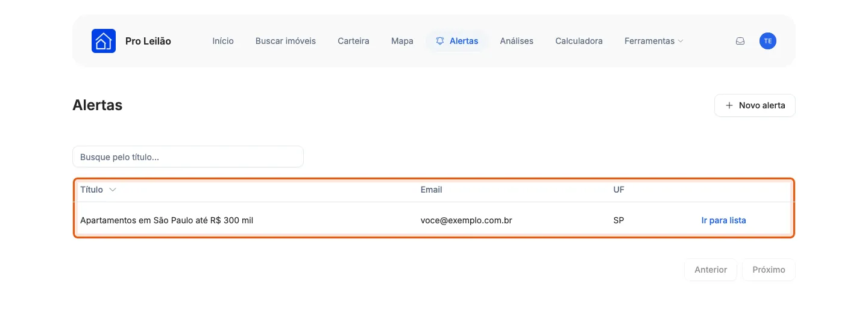Open the Análises page

(517, 41)
